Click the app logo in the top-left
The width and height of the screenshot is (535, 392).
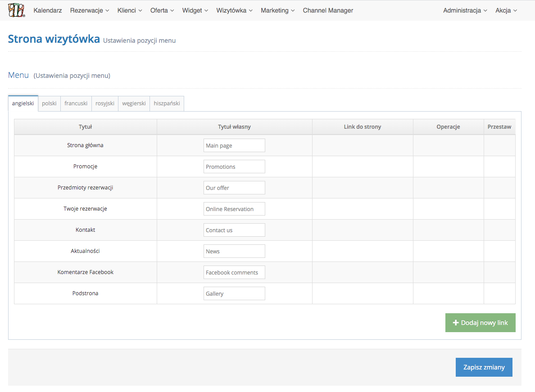[17, 10]
